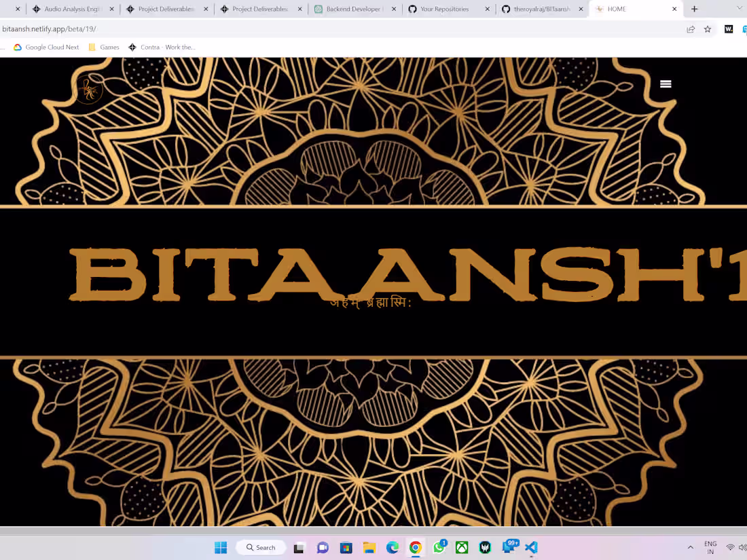The height and width of the screenshot is (560, 747).
Task: Open WhatsApp from the taskbar
Action: 439,547
